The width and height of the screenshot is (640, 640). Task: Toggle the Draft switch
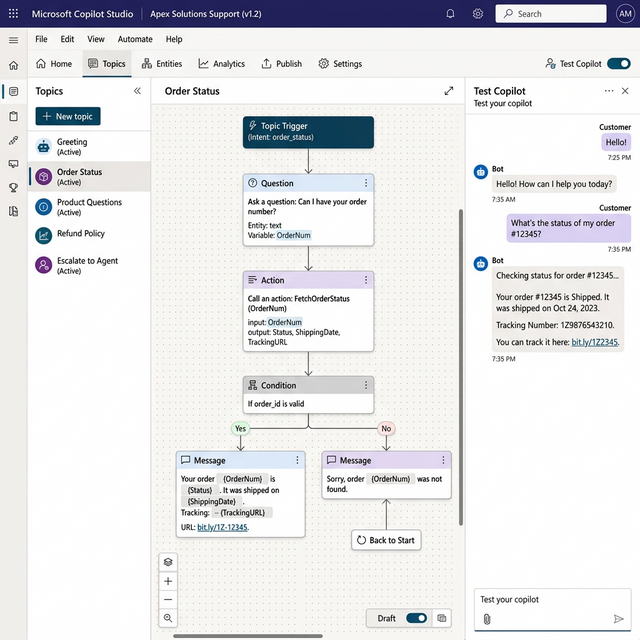pyautogui.click(x=416, y=618)
